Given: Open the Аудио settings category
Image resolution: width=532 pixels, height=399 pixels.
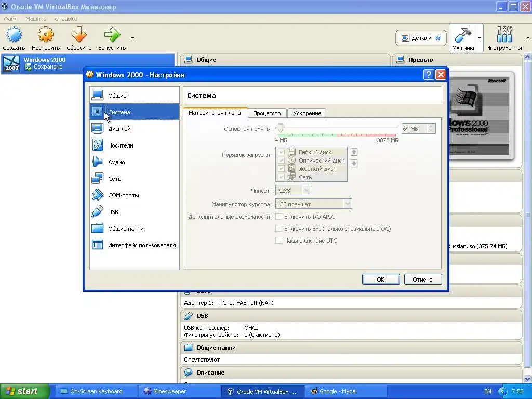Looking at the screenshot, I should click(x=135, y=162).
